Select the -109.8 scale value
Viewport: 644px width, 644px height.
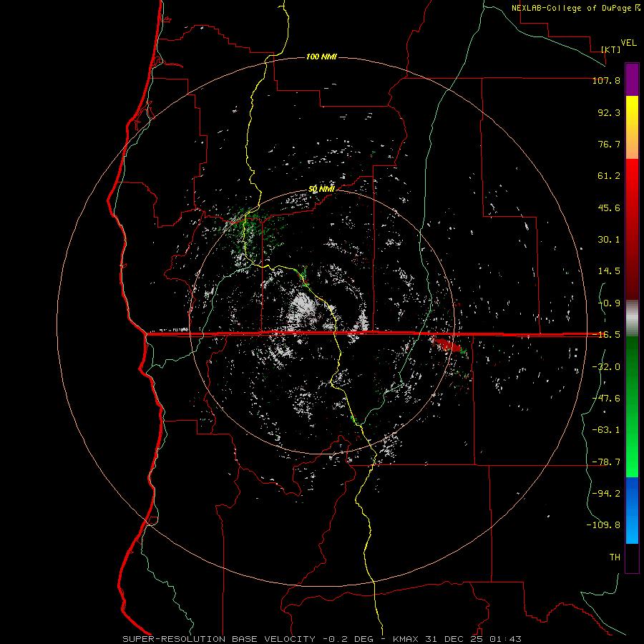603,525
